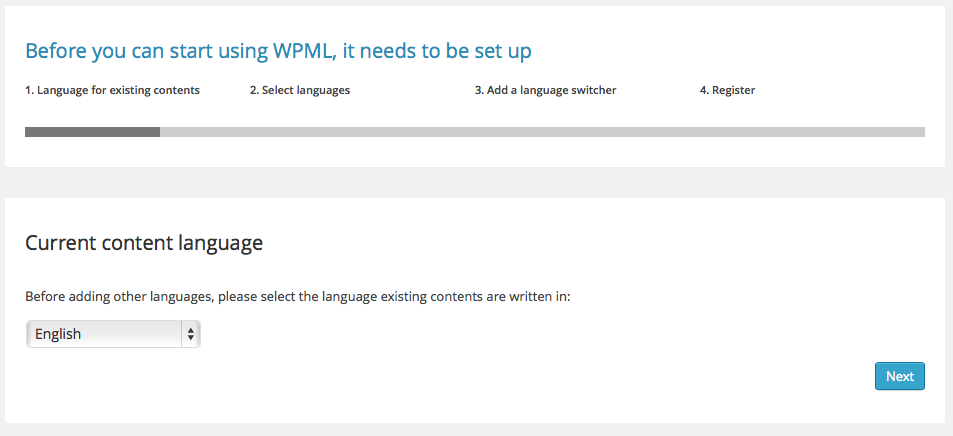The image size is (953, 436).
Task: Open the English content language dropdown
Action: pyautogui.click(x=112, y=334)
